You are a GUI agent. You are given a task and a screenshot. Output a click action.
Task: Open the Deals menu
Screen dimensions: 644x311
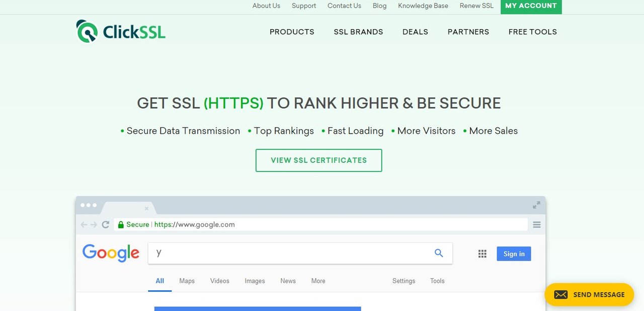coord(415,32)
